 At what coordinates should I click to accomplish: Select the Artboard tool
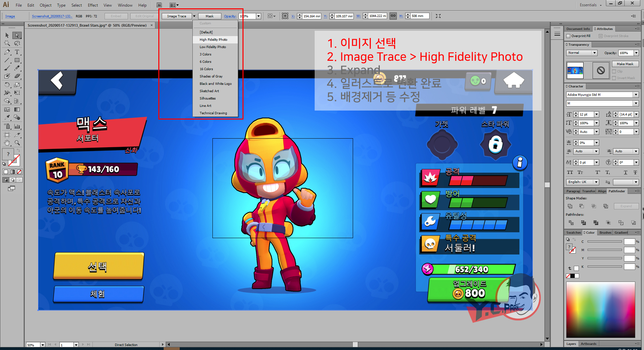[x=7, y=135]
